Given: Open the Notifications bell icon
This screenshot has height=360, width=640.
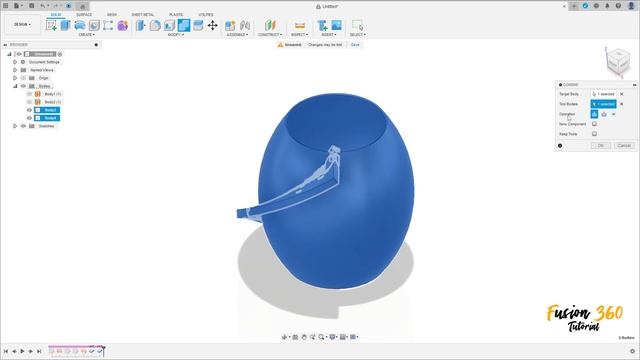Looking at the screenshot, I should click(x=607, y=6).
